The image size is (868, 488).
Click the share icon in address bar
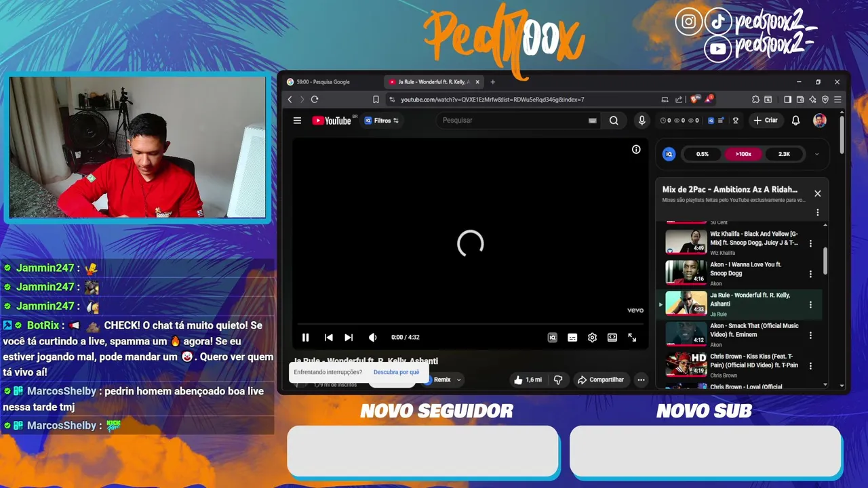tap(679, 100)
